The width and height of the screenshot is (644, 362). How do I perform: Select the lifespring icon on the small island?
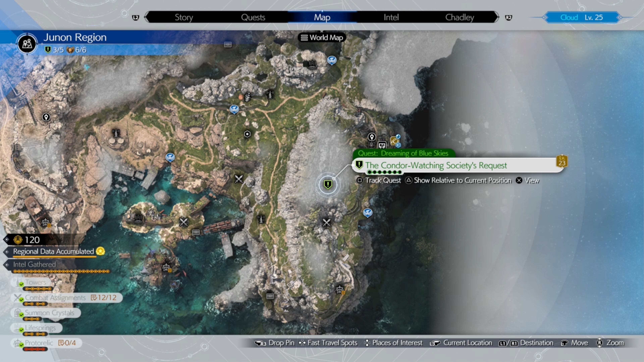click(x=138, y=219)
